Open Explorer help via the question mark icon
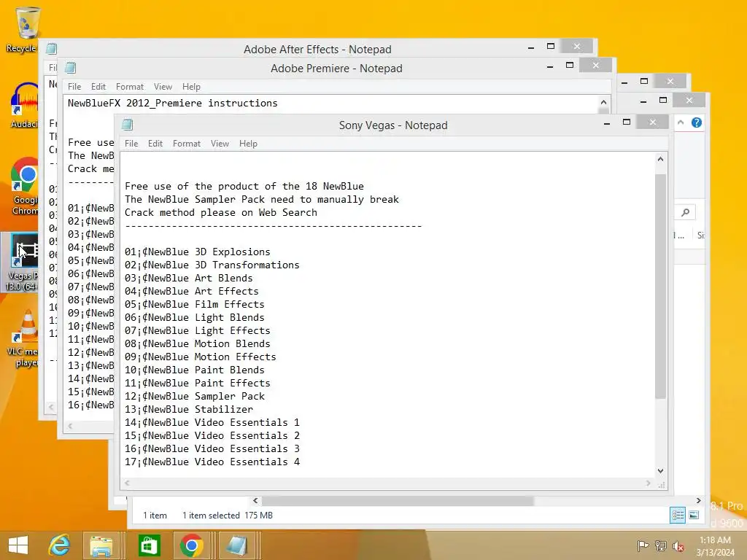 [x=697, y=122]
